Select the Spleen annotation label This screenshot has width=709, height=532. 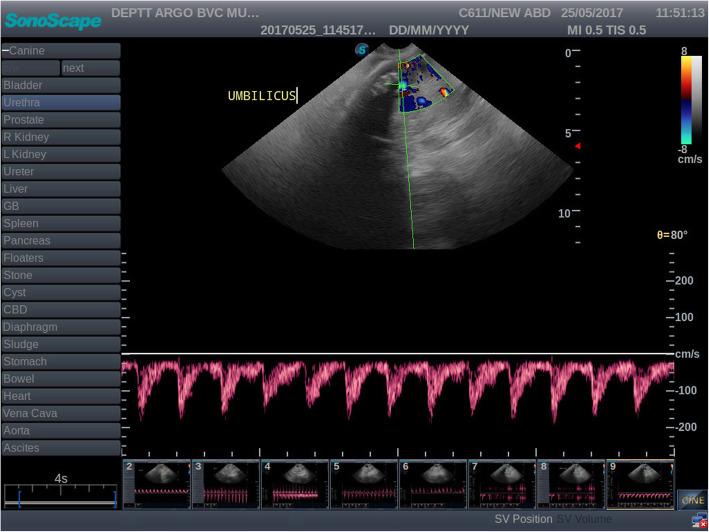(x=61, y=223)
